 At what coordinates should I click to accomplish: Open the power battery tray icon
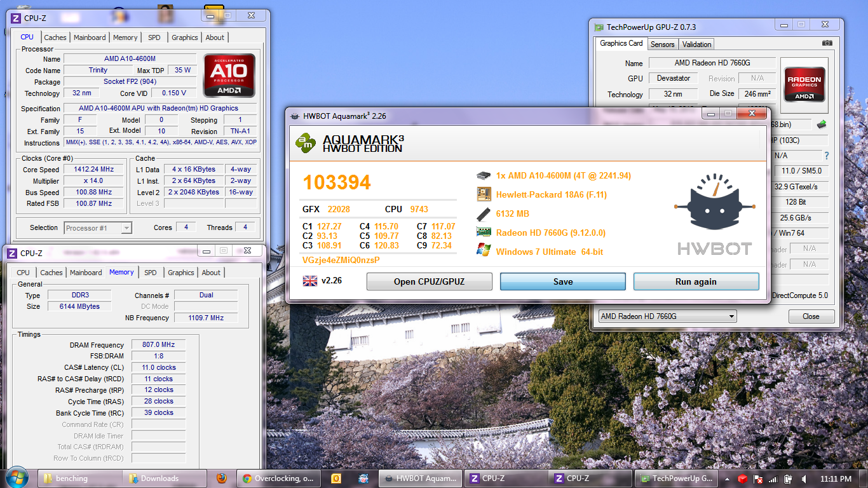coord(788,478)
